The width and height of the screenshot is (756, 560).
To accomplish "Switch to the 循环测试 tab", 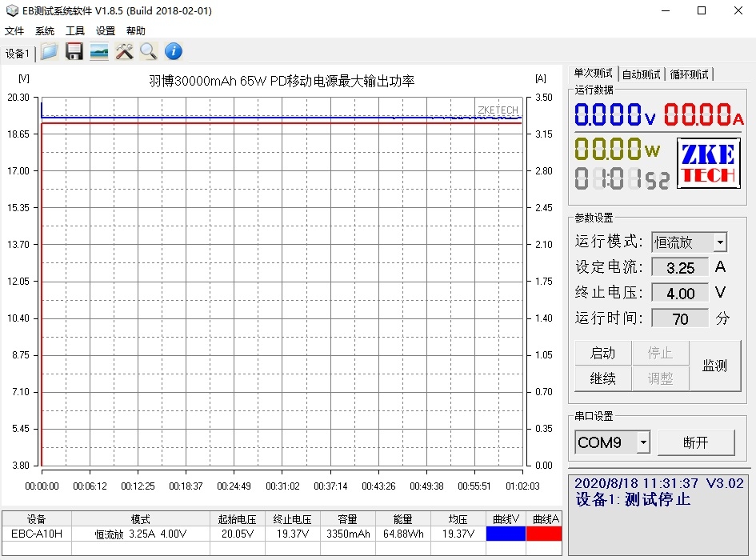I will tap(689, 74).
